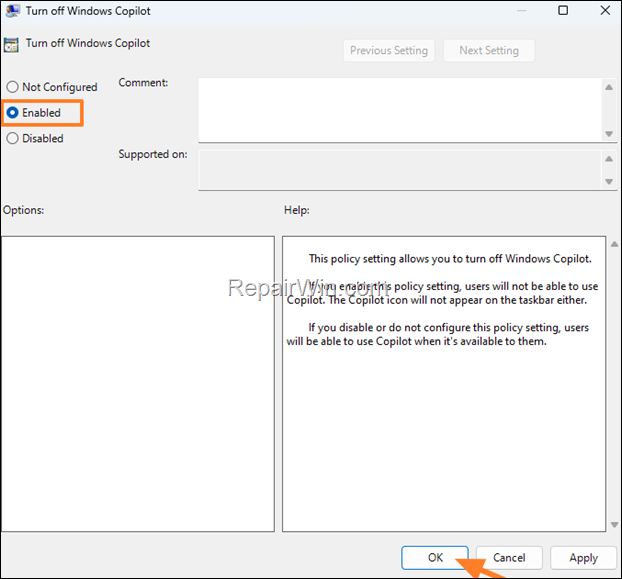Go to Previous Setting
This screenshot has height=579, width=622.
tap(389, 50)
